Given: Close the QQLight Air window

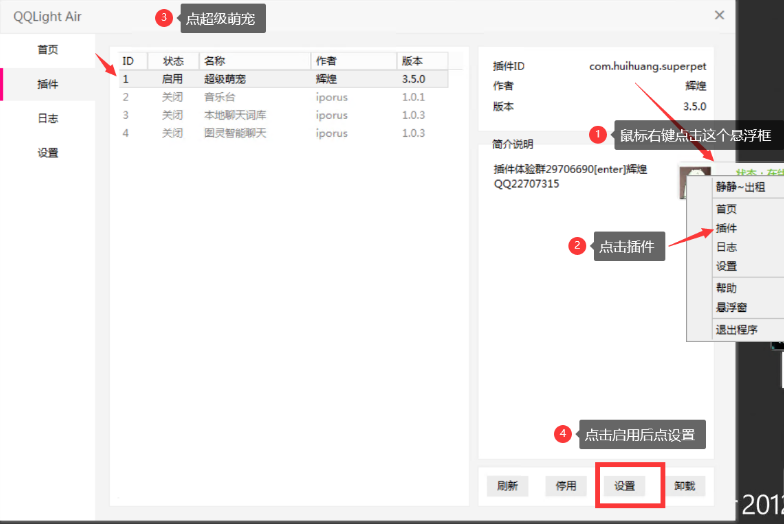Looking at the screenshot, I should [719, 15].
